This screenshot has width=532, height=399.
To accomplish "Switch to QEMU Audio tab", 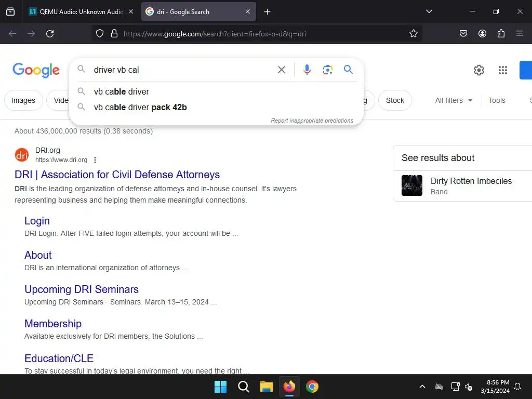I will (76, 11).
